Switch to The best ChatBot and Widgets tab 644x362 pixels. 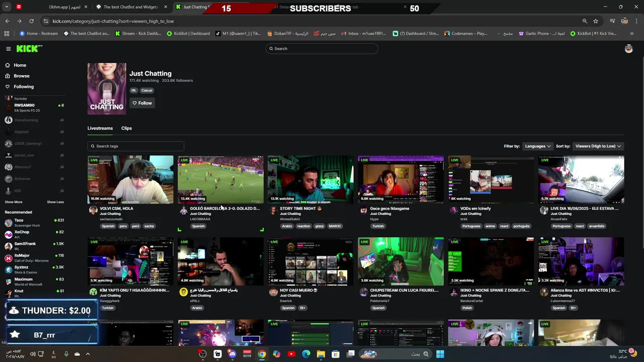(x=131, y=7)
